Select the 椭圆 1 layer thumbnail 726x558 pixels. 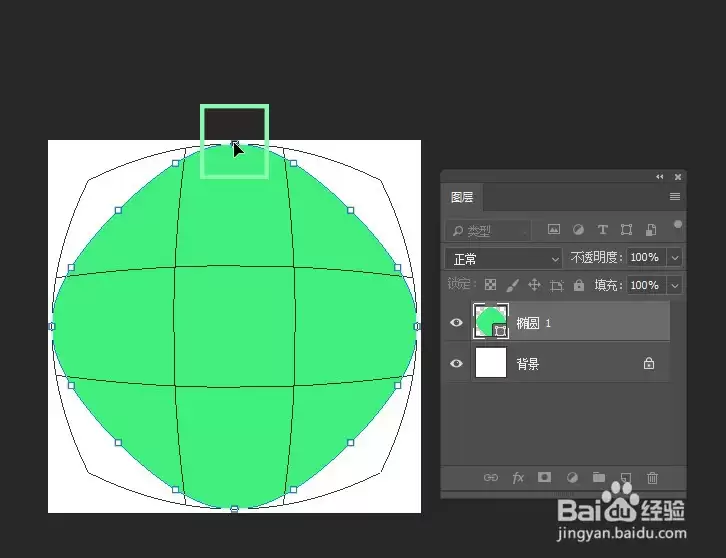click(491, 321)
